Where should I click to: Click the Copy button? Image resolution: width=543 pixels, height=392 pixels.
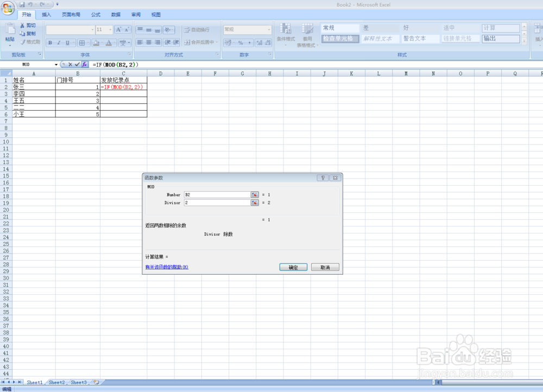28,34
